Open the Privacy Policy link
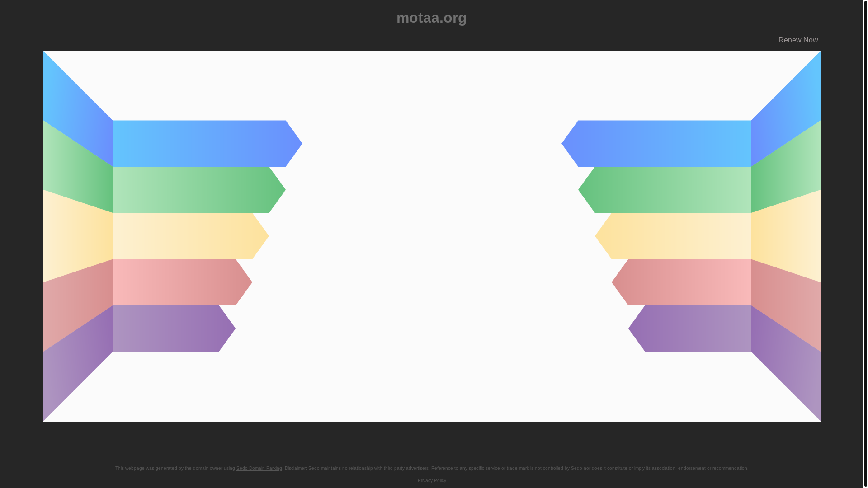This screenshot has width=868, height=488. pyautogui.click(x=432, y=481)
